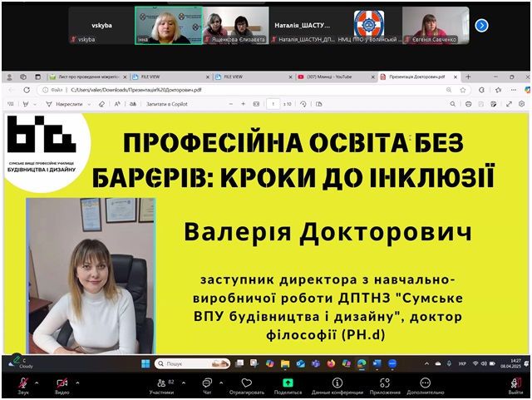This screenshot has width=532, height=400.
Task: Open Данные конференции info icon
Action: 337,386
